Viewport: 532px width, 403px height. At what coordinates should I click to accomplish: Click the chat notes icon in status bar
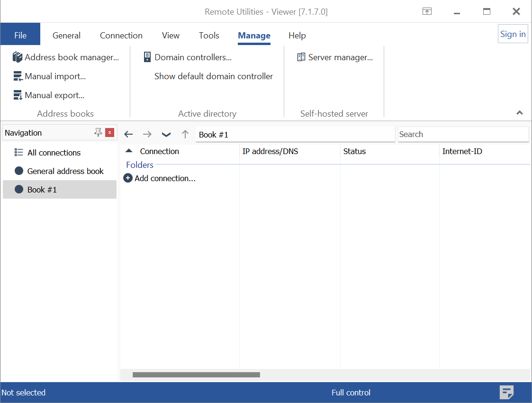[x=506, y=393]
